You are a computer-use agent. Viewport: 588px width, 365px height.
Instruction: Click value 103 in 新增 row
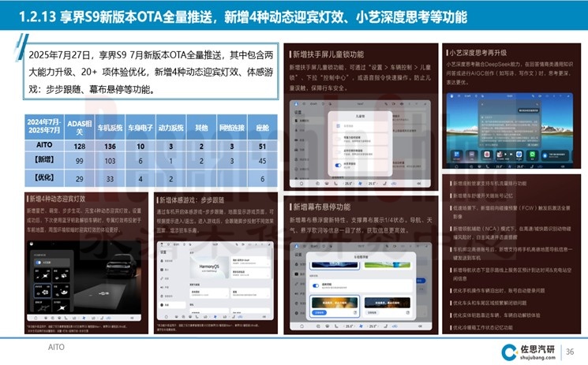click(110, 161)
